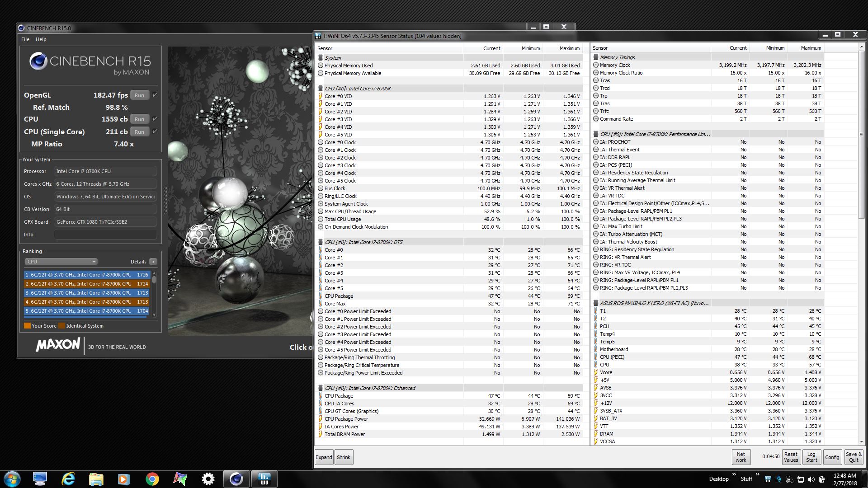The width and height of the screenshot is (868, 488).
Task: Click the Log Start button
Action: pyautogui.click(x=811, y=457)
